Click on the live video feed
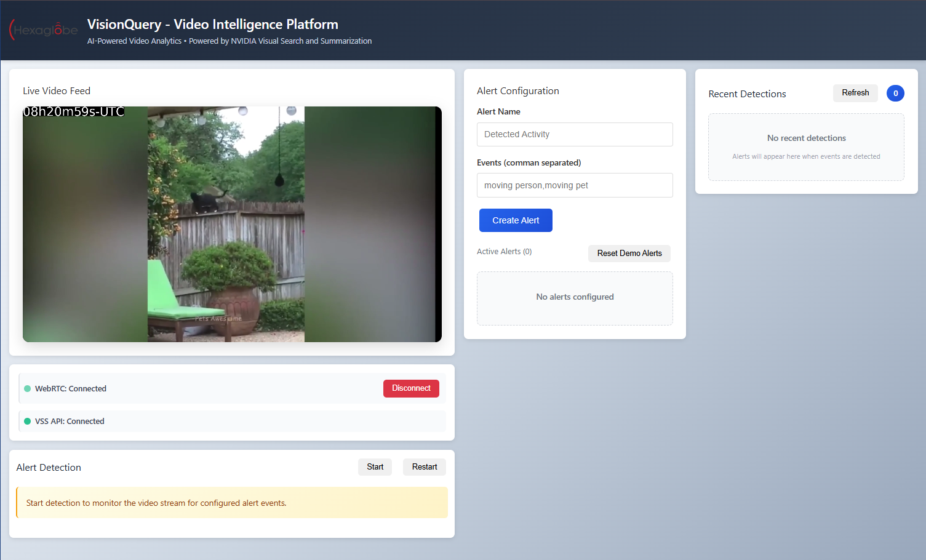The image size is (926, 560). pyautogui.click(x=232, y=225)
